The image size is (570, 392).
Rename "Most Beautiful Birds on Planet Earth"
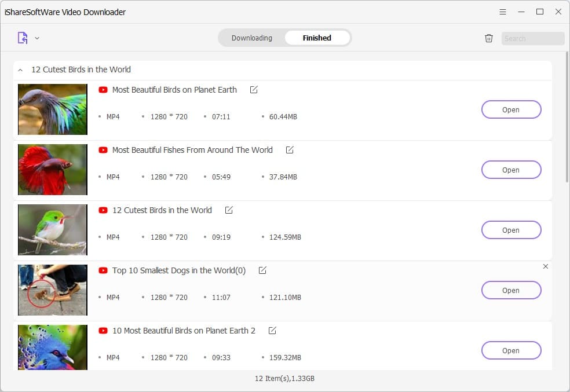(x=253, y=90)
